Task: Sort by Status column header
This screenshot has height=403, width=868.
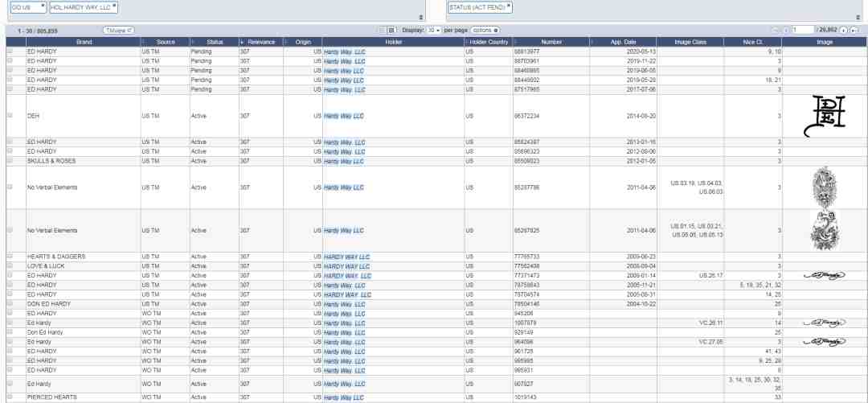Action: click(215, 42)
